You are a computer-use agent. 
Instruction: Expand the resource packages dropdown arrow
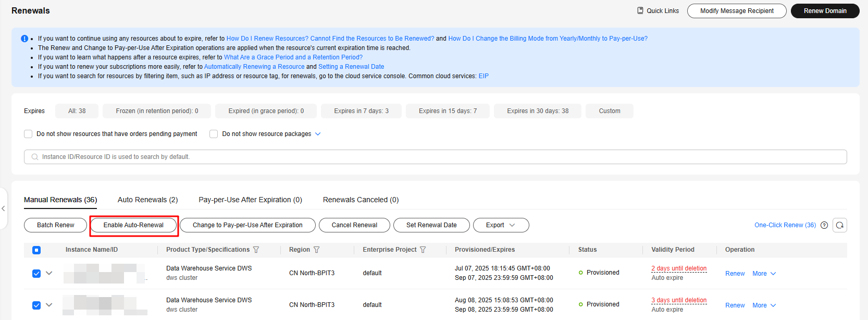[x=318, y=134]
